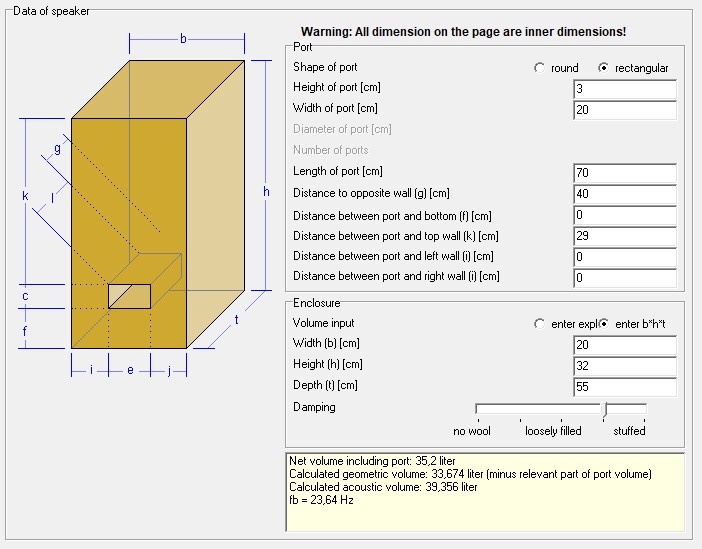Click the port opening in the speaker diagram
Viewport: 702px width, 549px height.
129,296
